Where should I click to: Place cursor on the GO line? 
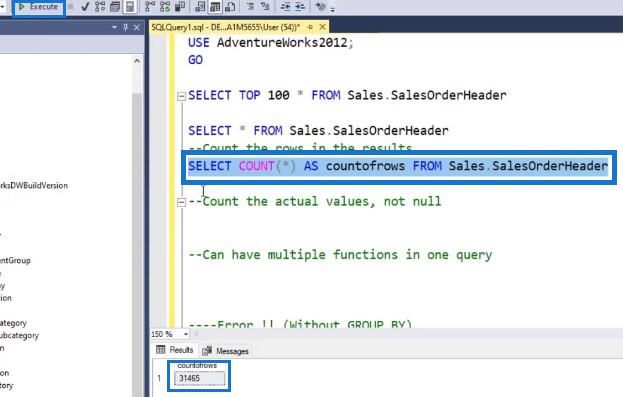(195, 60)
